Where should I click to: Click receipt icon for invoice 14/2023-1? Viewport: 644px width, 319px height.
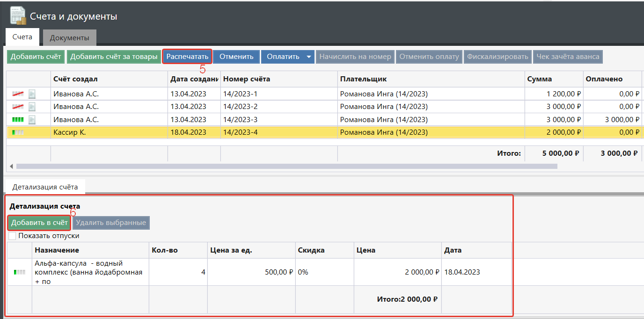[32, 94]
